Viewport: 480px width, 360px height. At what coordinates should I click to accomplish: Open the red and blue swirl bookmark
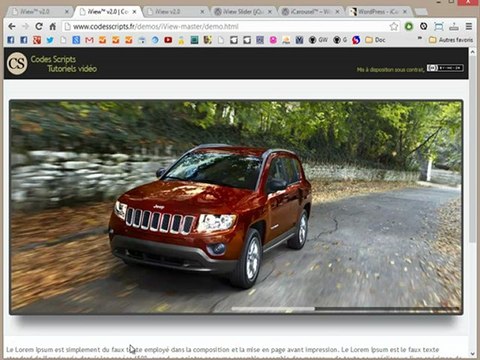click(x=356, y=40)
